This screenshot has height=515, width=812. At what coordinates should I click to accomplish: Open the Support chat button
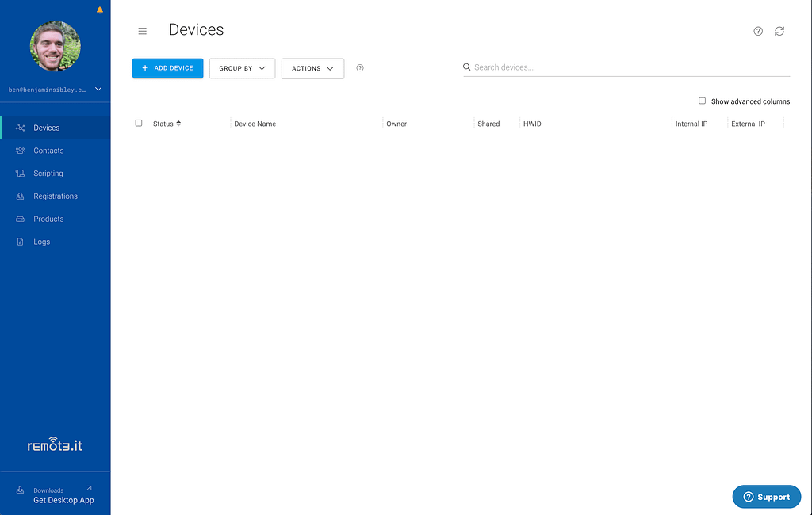(766, 497)
